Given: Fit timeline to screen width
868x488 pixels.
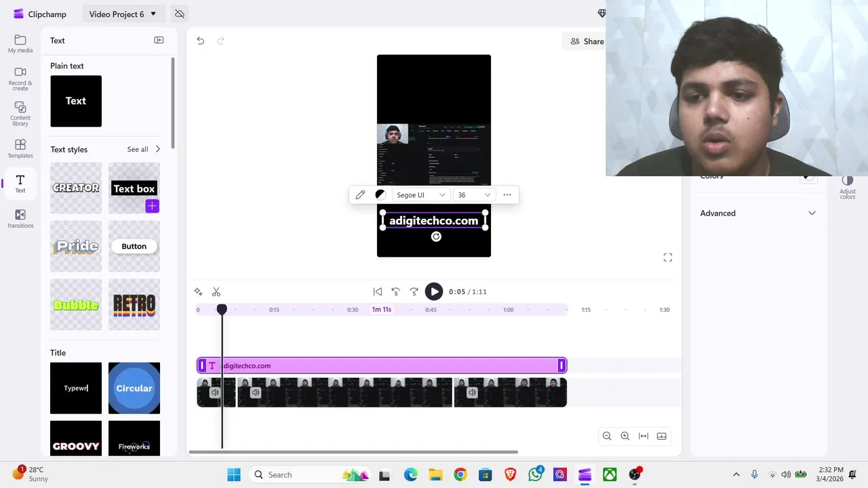Looking at the screenshot, I should coord(644,436).
